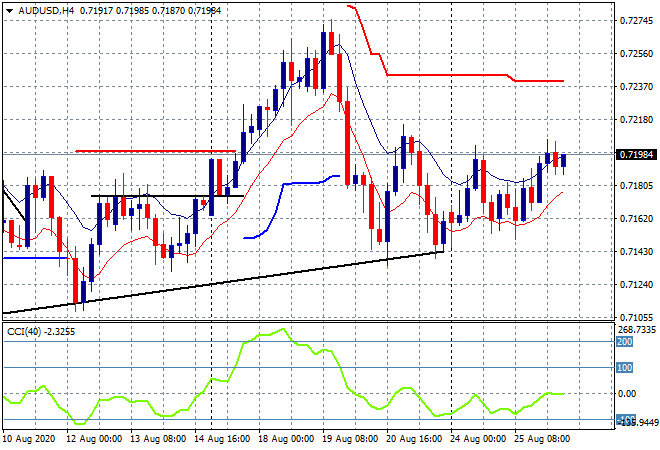This screenshot has height=450, width=660.
Task: Click the 18 Aug 00:00 time label
Action: point(286,439)
